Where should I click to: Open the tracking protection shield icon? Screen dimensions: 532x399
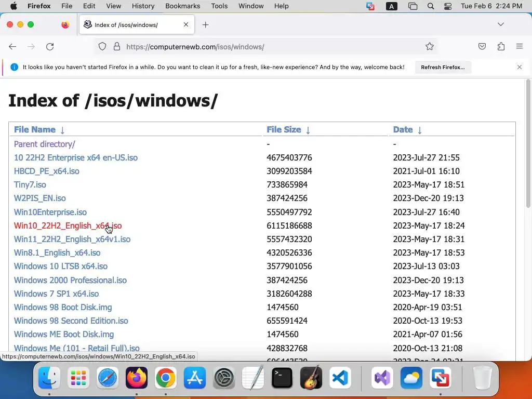[102, 46]
